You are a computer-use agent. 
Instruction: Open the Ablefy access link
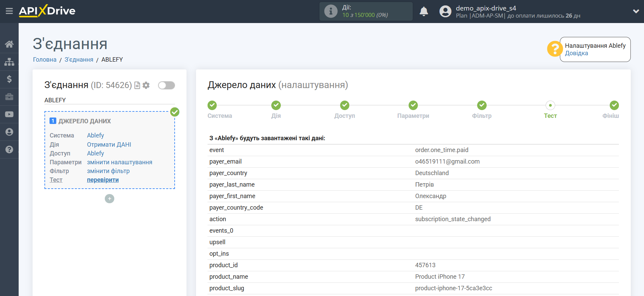(x=95, y=153)
